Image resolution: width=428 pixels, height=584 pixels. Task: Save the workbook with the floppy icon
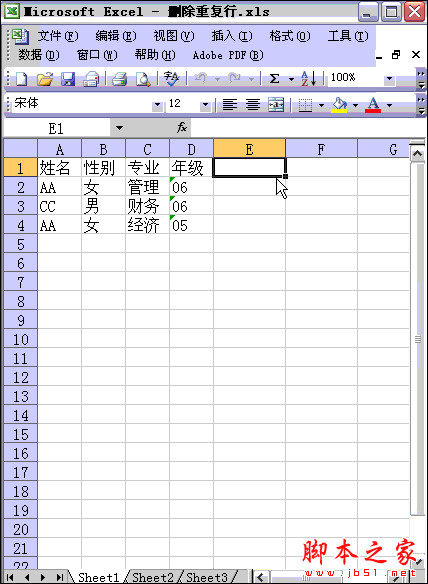tap(68, 79)
